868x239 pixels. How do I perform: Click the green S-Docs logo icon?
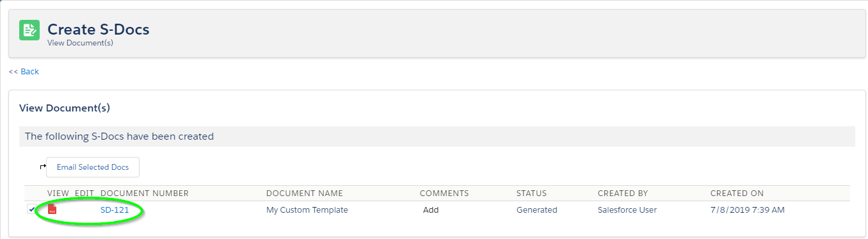coord(29,31)
